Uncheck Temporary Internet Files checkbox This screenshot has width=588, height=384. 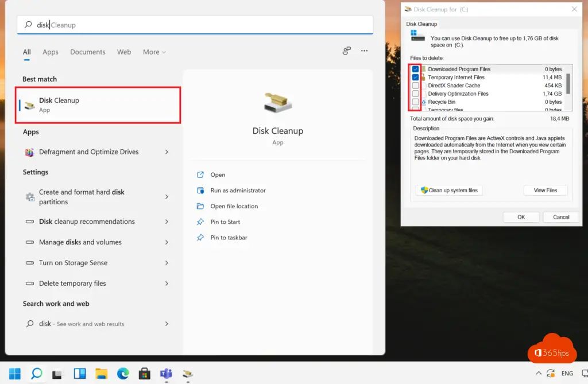(x=415, y=77)
